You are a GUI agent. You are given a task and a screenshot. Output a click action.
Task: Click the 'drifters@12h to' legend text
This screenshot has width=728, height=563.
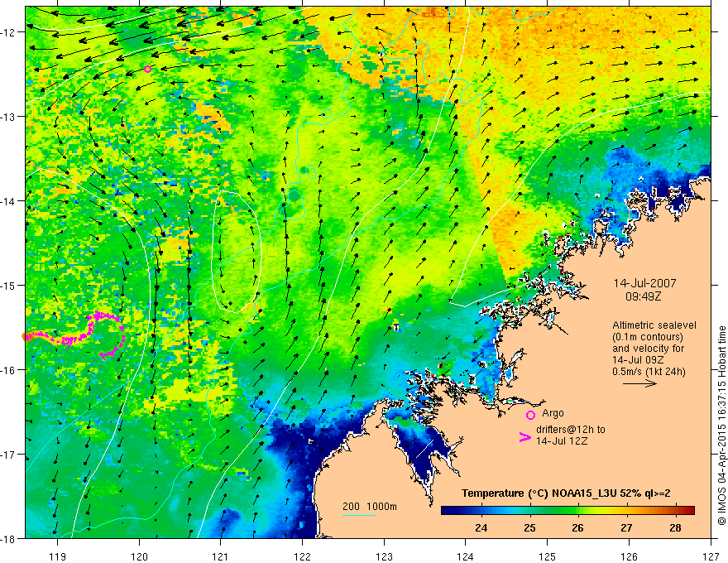click(571, 429)
